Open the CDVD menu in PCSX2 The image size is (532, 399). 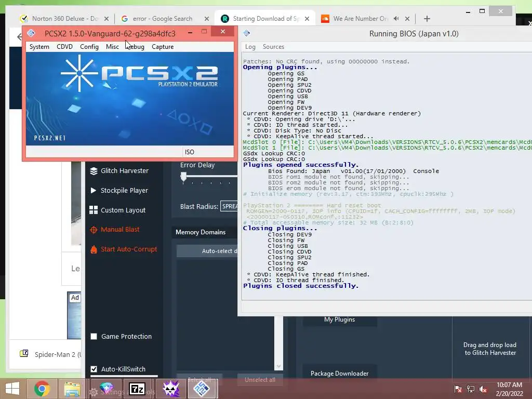click(x=64, y=46)
